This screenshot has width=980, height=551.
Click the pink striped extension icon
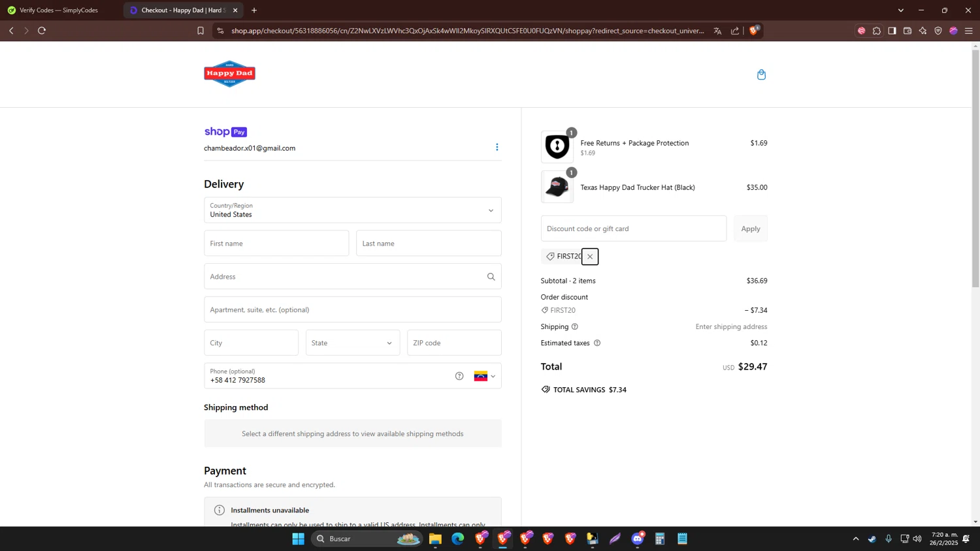(x=861, y=31)
